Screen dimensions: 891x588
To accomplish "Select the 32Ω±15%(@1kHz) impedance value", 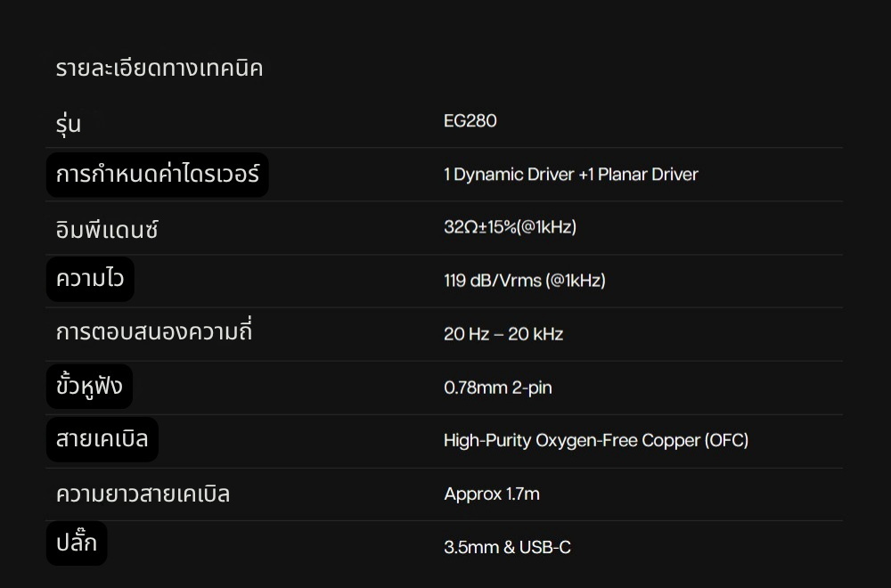I will [x=510, y=227].
